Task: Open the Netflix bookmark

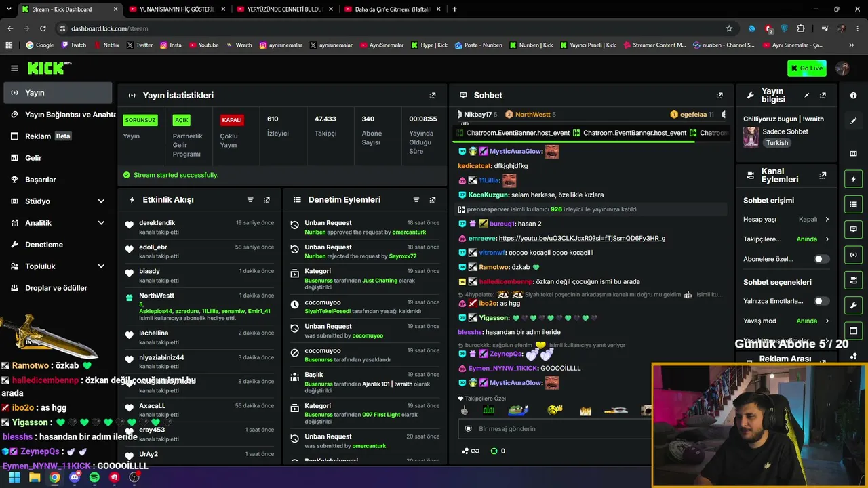Action: 106,45
